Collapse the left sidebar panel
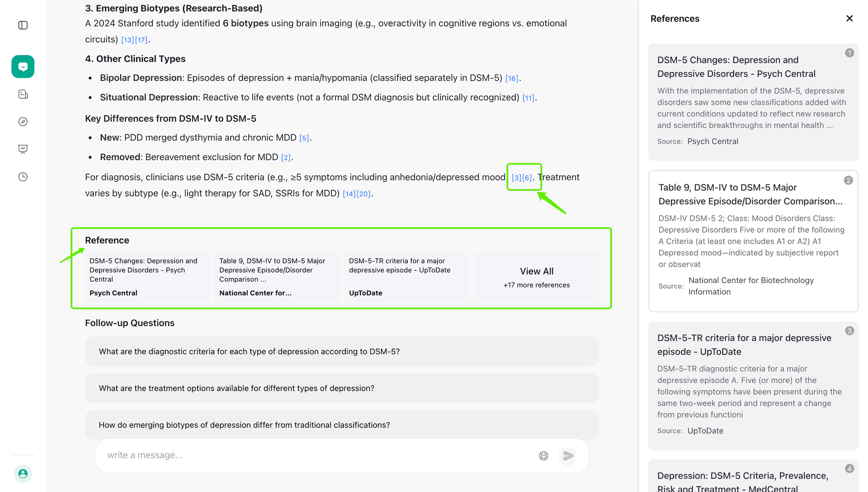The height and width of the screenshot is (492, 868). point(23,25)
